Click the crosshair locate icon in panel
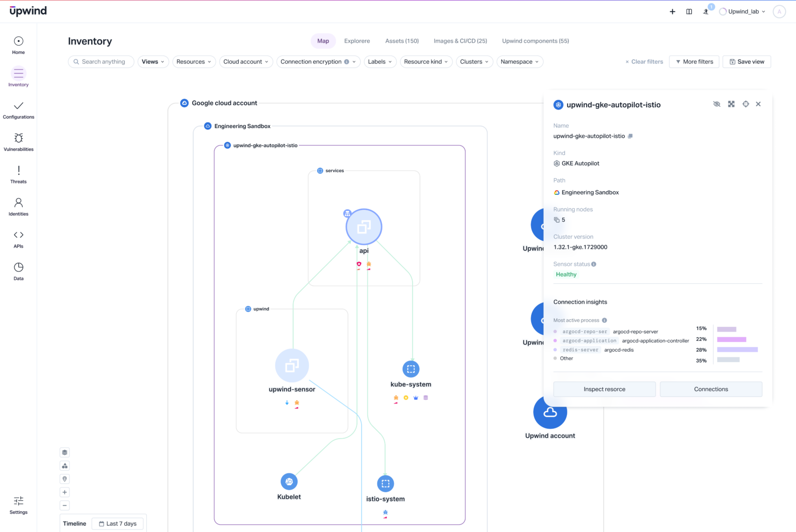796x532 pixels. point(746,104)
